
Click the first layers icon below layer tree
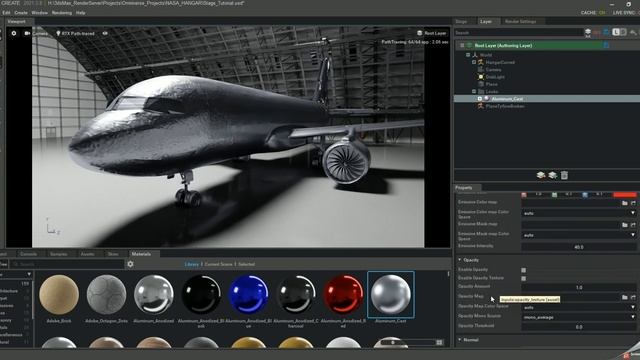pyautogui.click(x=541, y=175)
